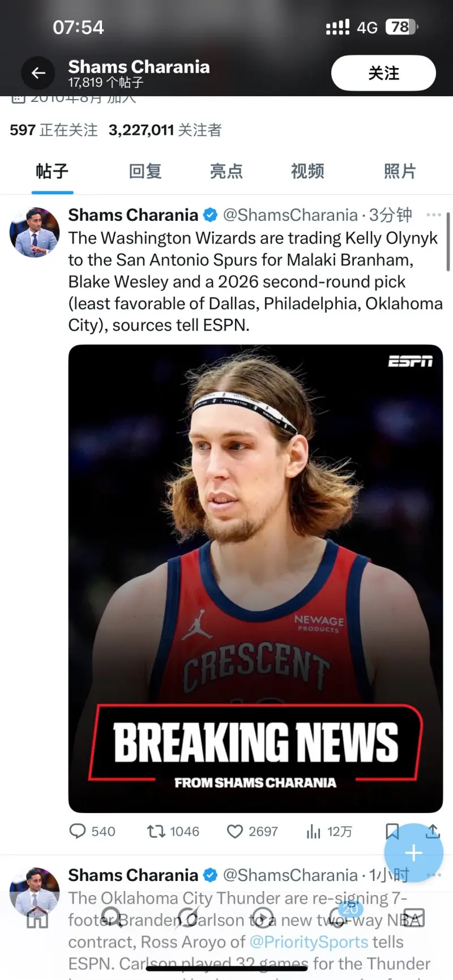The image size is (453, 980).
Task: Open the Grok icon in bottom navigation
Action: point(187,918)
